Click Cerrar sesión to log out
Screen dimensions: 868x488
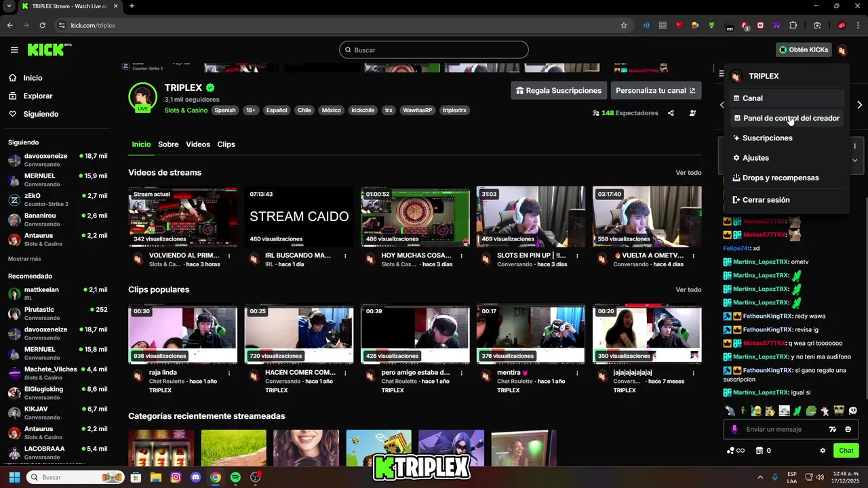[x=787, y=200]
